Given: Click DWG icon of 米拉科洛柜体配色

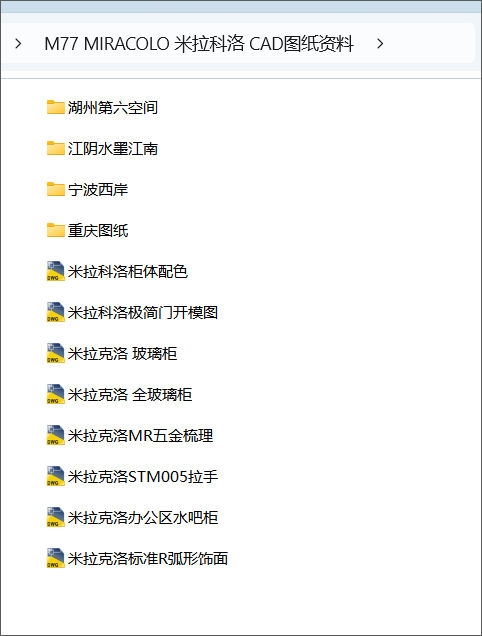Looking at the screenshot, I should [x=56, y=271].
